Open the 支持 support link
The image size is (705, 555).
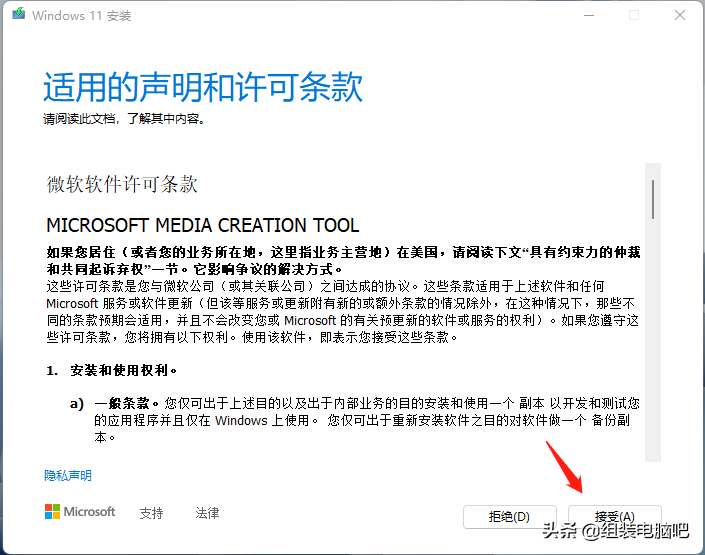pos(152,513)
